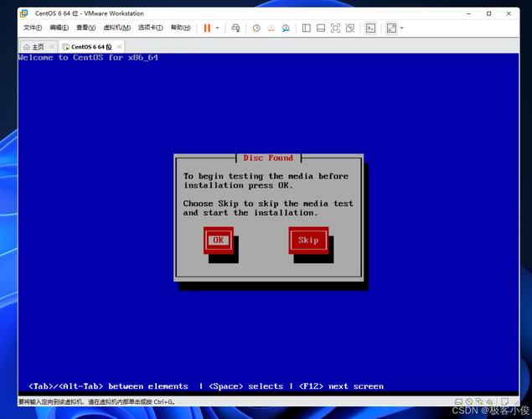Click the '<F12> next screen' hint text
532x419 pixels.
pyautogui.click(x=341, y=386)
